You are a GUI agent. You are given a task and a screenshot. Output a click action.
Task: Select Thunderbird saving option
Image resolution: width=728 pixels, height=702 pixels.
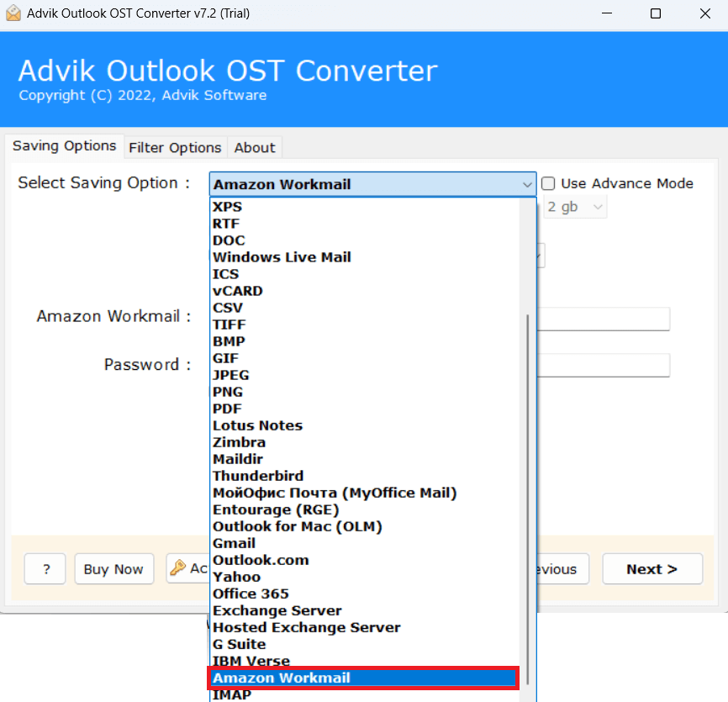(365, 476)
